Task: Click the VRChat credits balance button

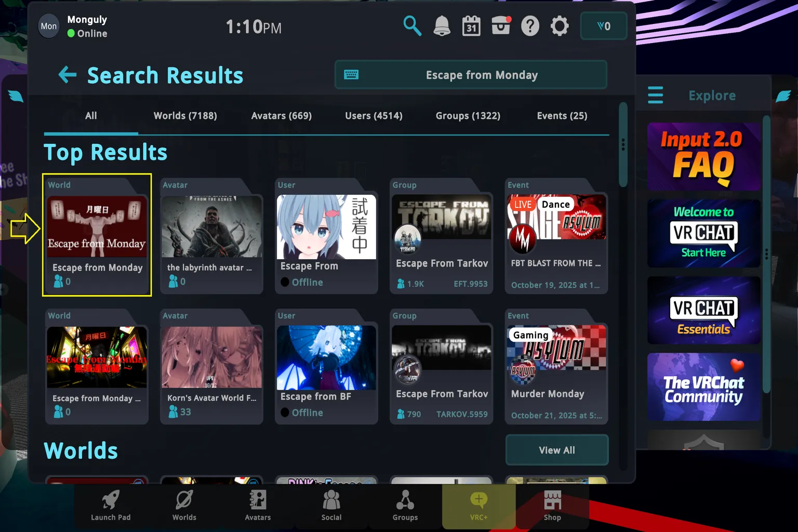Action: tap(604, 26)
